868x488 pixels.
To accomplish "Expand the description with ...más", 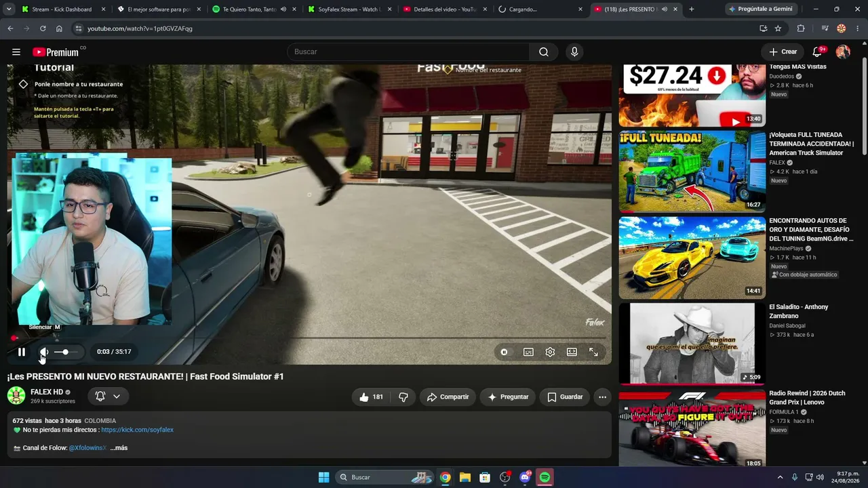I will (x=119, y=448).
